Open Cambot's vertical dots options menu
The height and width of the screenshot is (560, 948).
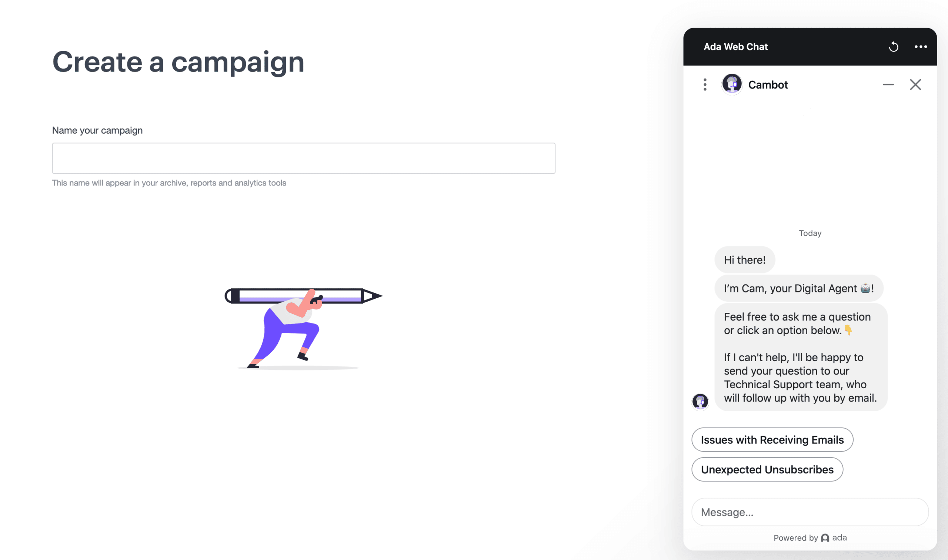coord(705,84)
